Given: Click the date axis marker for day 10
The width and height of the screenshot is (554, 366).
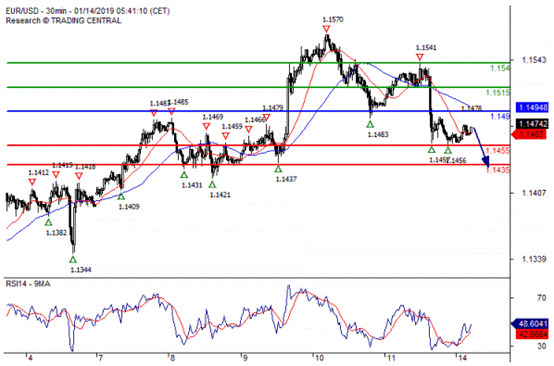Looking at the screenshot, I should coord(318,358).
